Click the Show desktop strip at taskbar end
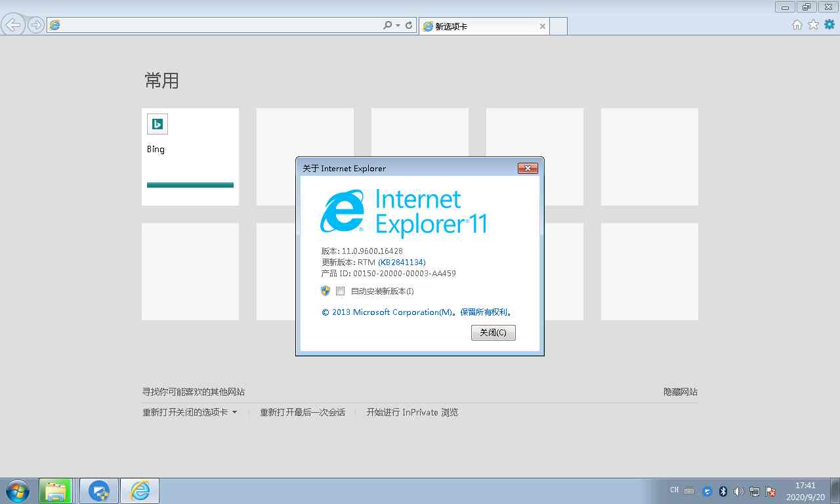The image size is (840, 504). (835, 491)
